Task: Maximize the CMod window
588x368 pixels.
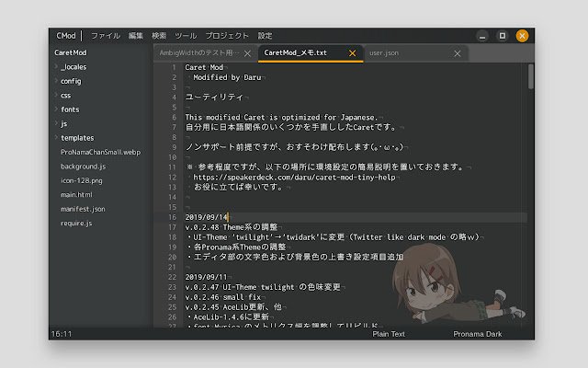Action: [x=503, y=36]
